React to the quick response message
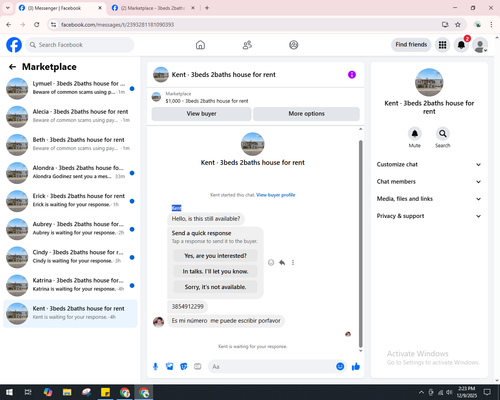 pos(271,263)
